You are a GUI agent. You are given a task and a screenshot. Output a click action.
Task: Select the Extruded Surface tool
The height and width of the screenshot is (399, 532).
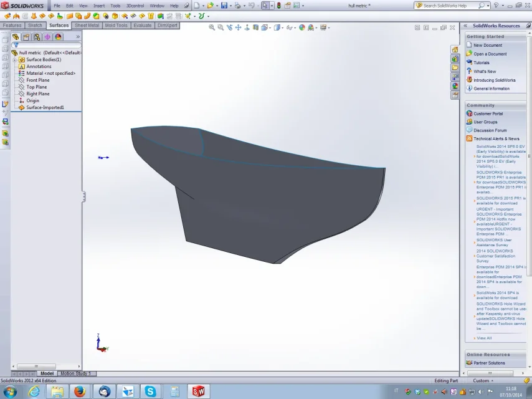[7, 16]
